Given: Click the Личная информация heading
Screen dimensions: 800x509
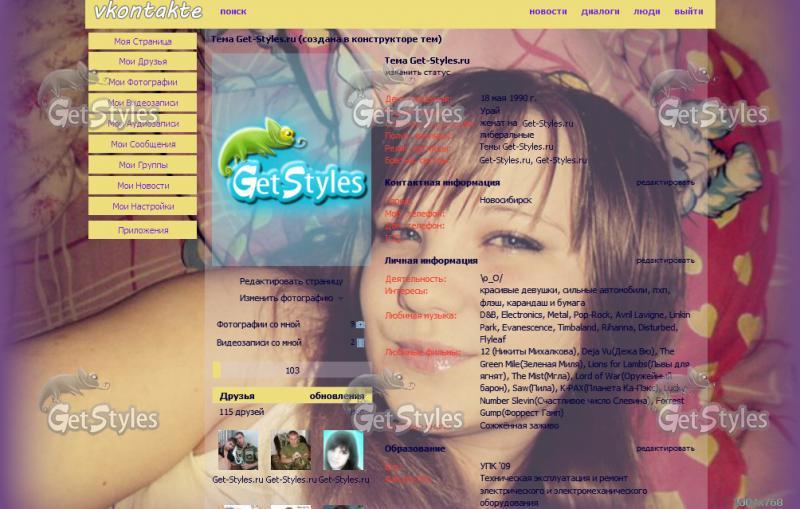Looking at the screenshot, I should (431, 261).
